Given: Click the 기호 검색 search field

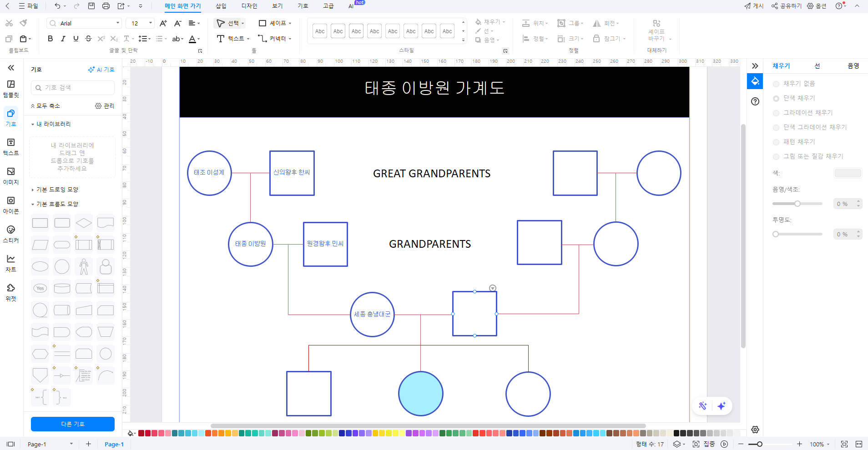Looking at the screenshot, I should [73, 88].
